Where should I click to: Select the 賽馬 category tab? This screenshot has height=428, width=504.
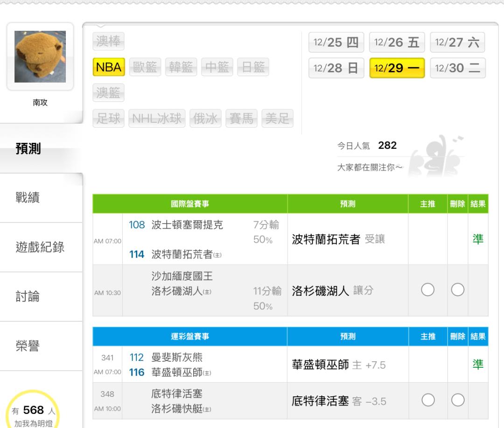click(x=242, y=119)
